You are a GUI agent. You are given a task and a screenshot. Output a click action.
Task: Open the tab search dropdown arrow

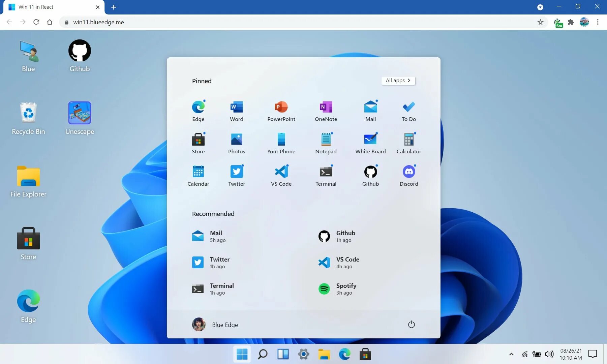point(540,7)
